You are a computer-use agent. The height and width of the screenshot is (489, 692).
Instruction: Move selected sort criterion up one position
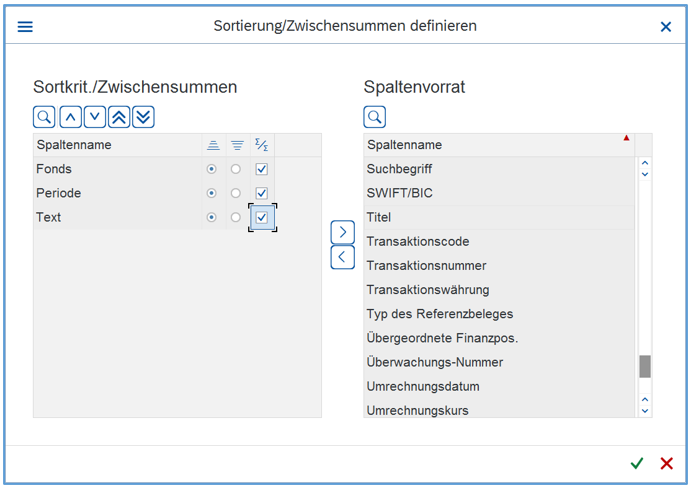(70, 117)
